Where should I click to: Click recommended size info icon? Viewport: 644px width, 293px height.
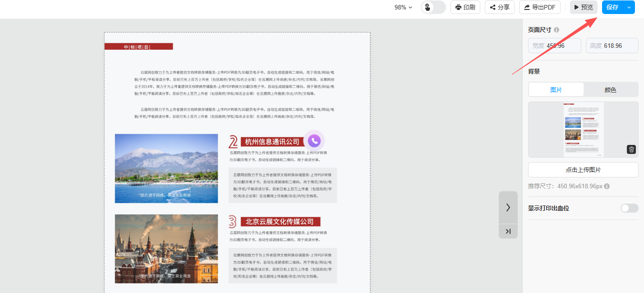607,186
